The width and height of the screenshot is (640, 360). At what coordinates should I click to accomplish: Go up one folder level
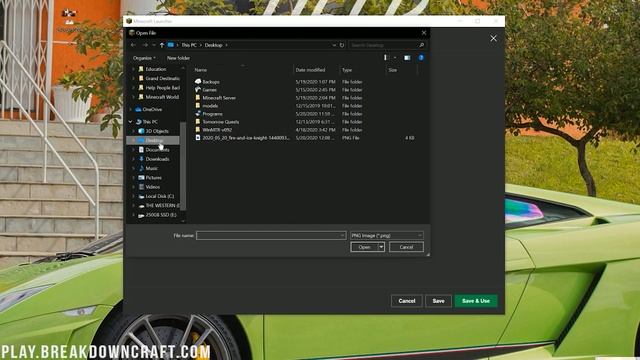[162, 45]
